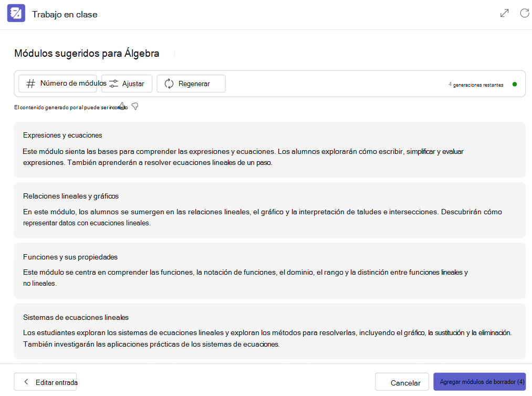The height and width of the screenshot is (396, 532).
Task: Click the Expresiones y ecuaciones description paragraph
Action: [x=243, y=157]
